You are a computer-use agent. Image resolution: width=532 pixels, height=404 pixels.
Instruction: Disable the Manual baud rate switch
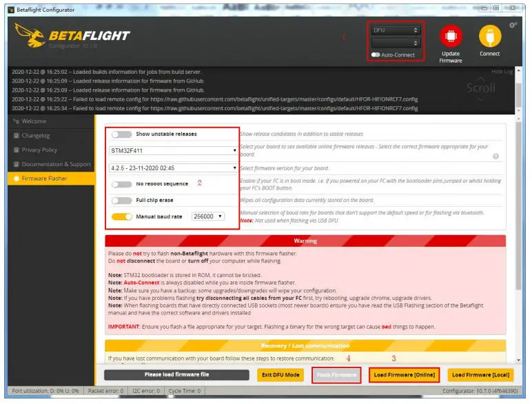coord(121,216)
